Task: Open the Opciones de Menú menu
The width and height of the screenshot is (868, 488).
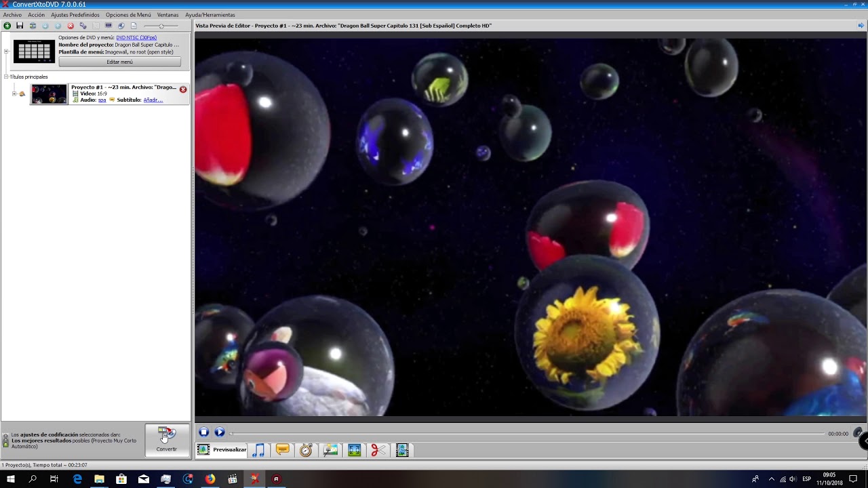Action: (x=128, y=15)
